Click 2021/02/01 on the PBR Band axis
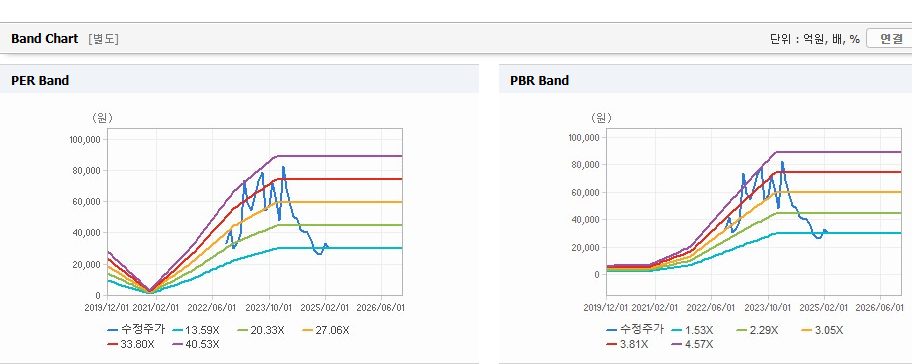The image size is (912, 364). pos(655,307)
